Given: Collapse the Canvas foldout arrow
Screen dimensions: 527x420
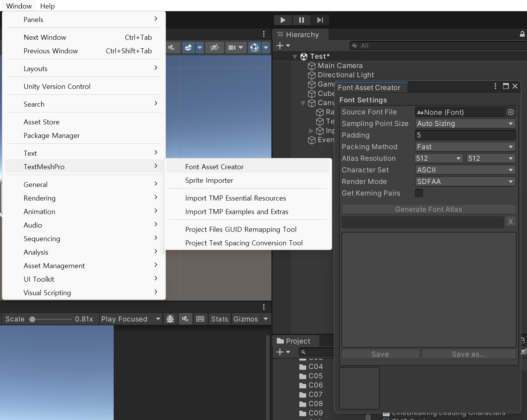Looking at the screenshot, I should 303,103.
